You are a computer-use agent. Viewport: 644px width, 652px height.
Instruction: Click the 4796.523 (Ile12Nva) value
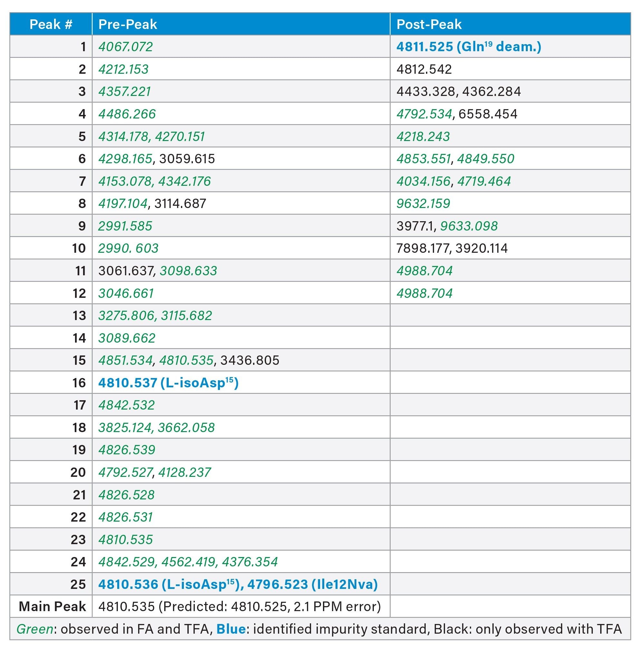tap(313, 584)
